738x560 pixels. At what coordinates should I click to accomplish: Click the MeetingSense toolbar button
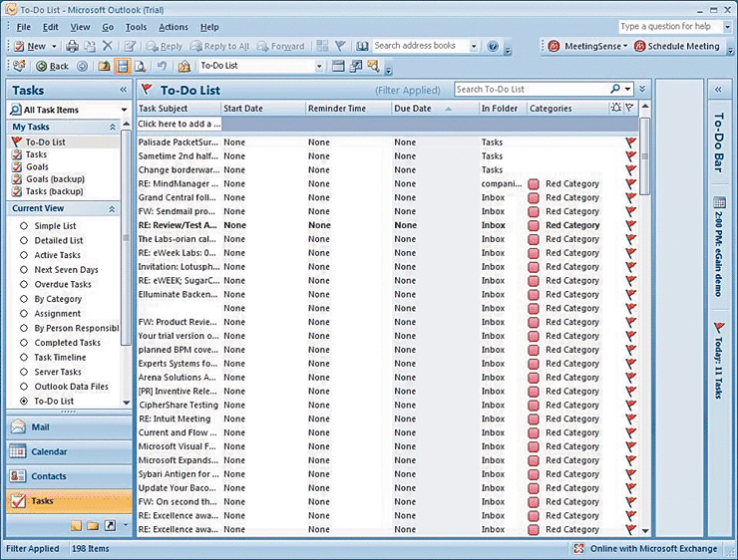pos(588,46)
